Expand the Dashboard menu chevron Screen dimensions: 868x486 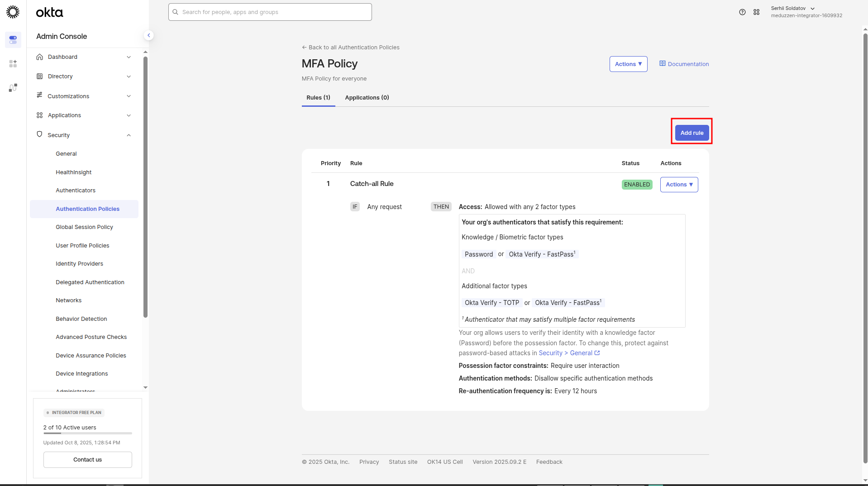click(x=129, y=57)
